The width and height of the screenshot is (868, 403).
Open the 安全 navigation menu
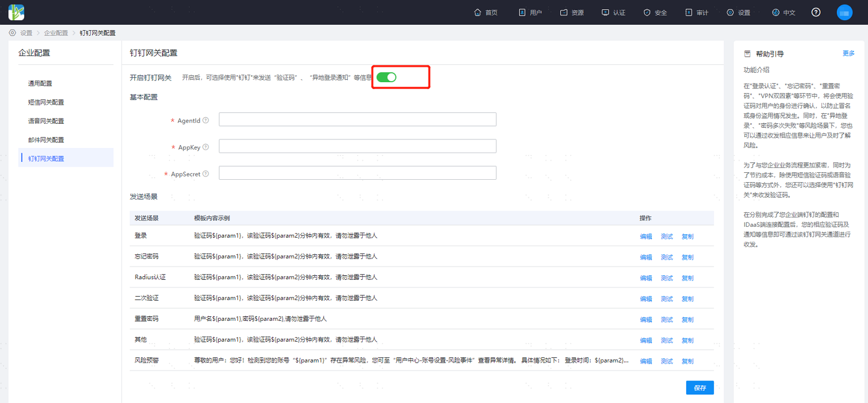(655, 12)
